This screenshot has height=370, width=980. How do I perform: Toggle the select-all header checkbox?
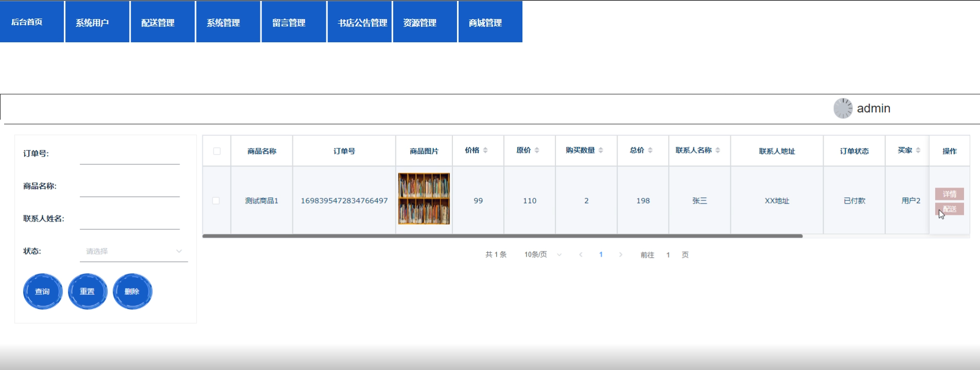[217, 151]
